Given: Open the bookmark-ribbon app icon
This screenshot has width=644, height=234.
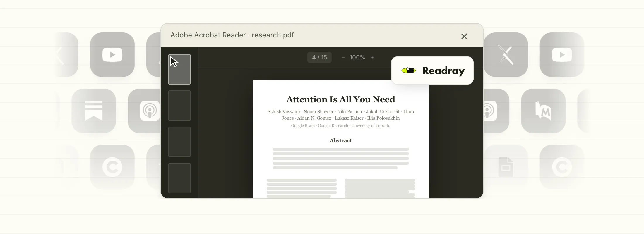Looking at the screenshot, I should (94, 111).
